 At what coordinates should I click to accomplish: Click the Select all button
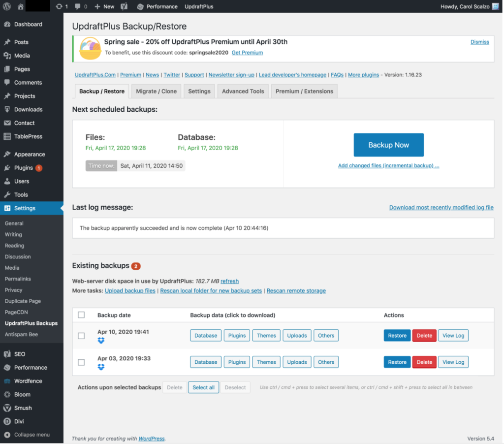[x=203, y=387]
